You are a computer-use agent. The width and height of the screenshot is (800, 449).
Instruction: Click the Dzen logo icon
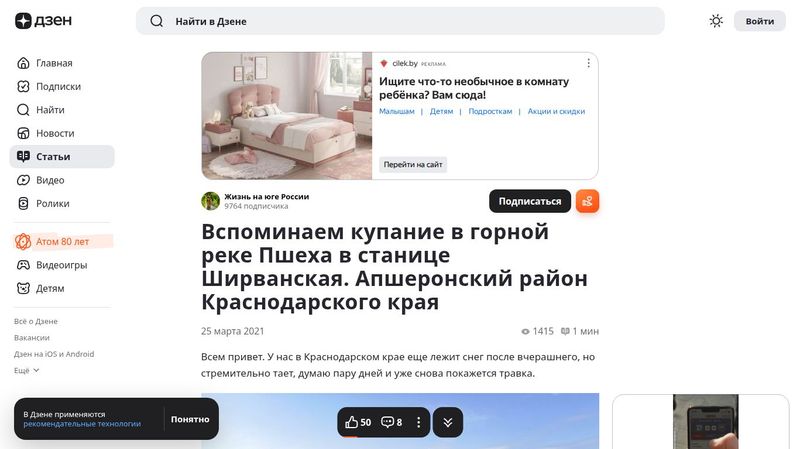click(x=23, y=21)
